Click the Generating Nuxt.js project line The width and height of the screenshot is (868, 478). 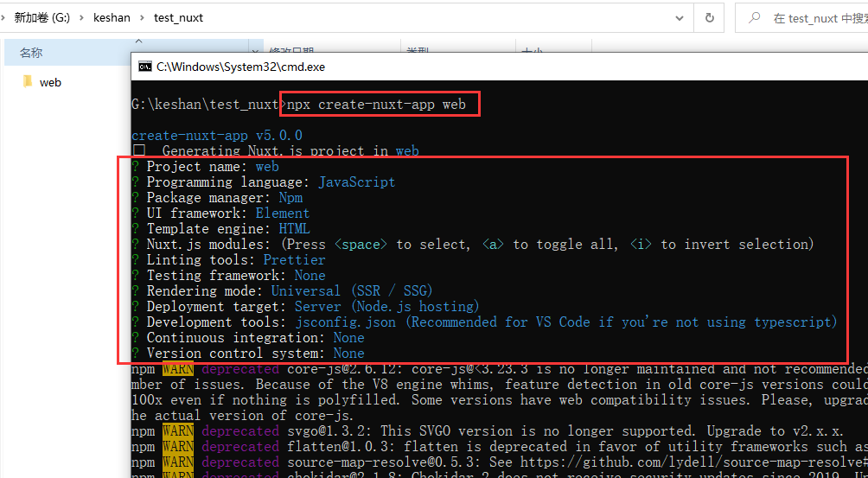pos(275,151)
